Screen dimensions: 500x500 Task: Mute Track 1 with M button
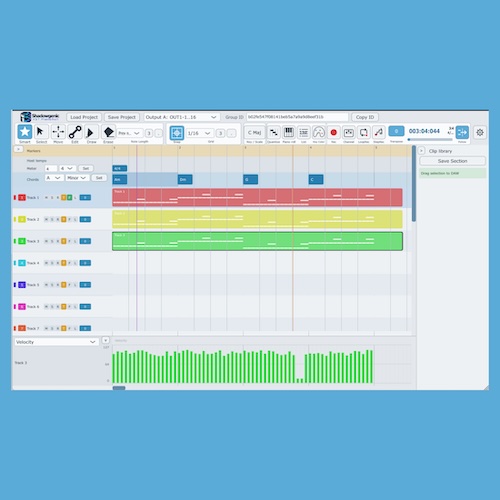[46, 198]
